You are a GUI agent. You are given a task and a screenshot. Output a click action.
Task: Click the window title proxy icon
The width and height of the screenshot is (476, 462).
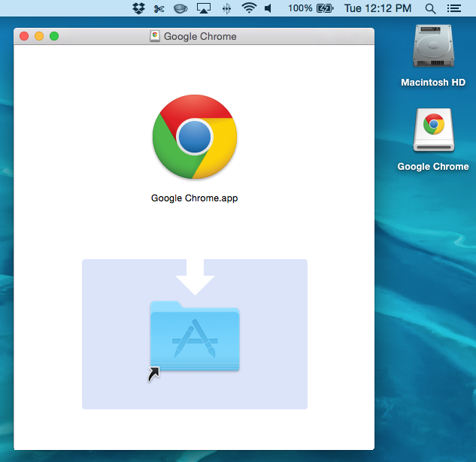click(x=155, y=36)
